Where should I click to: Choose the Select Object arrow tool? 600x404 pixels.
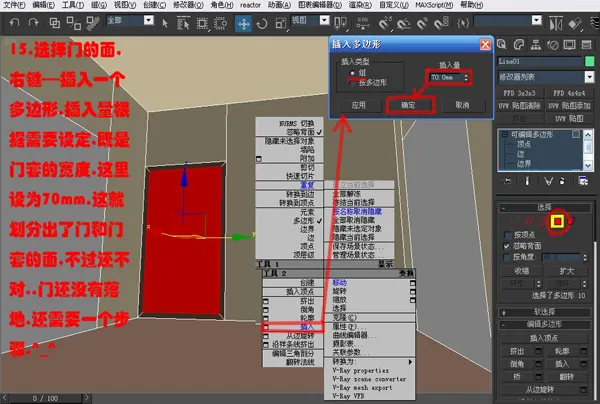click(165, 24)
